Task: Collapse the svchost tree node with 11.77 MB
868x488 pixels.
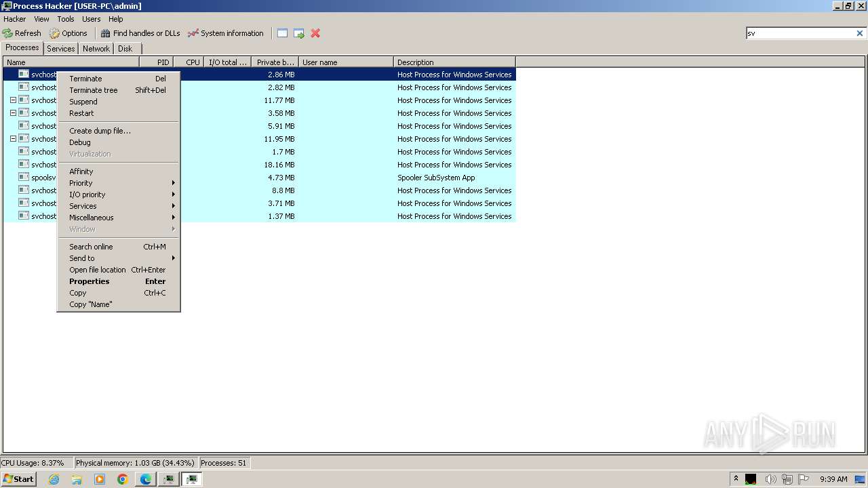Action: pos(13,100)
